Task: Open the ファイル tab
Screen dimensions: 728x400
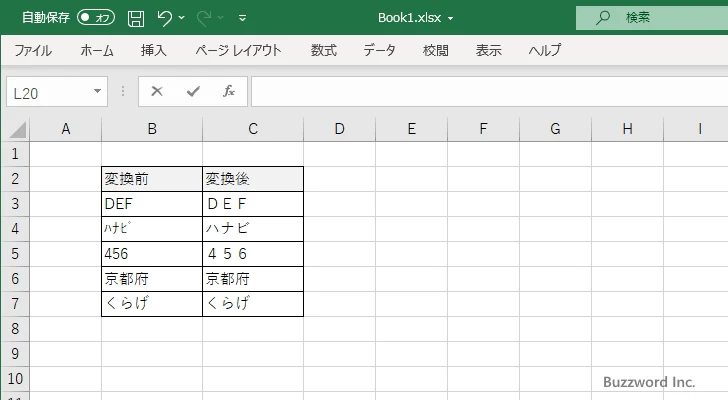Action: [x=33, y=50]
